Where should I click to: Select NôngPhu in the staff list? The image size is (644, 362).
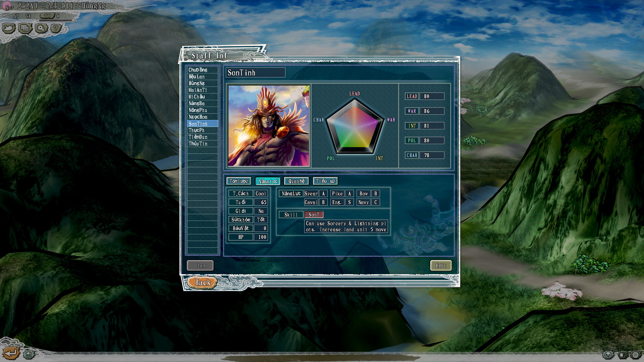point(203,110)
